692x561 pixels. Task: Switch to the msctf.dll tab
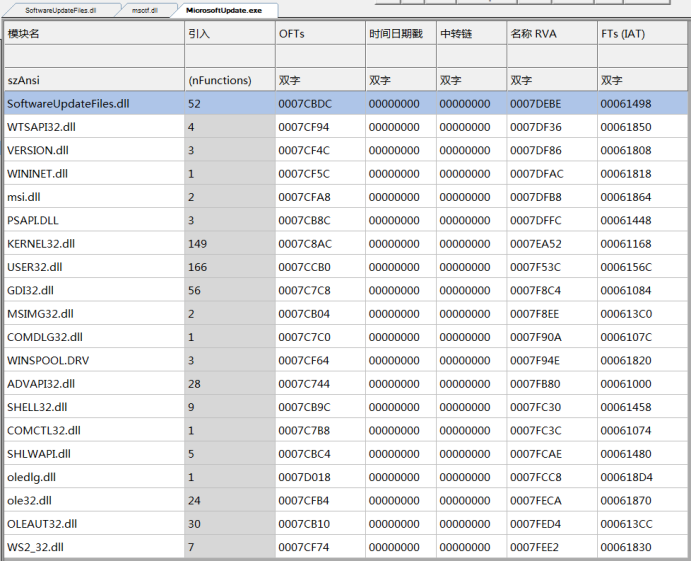(145, 10)
